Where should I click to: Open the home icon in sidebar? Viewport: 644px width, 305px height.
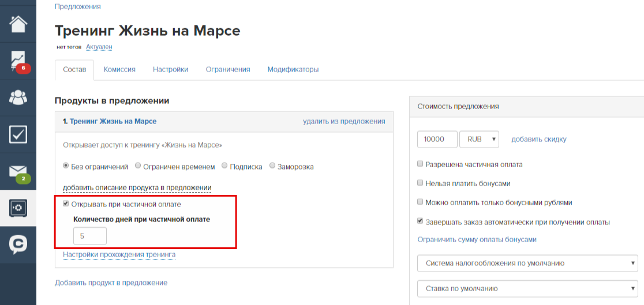click(18, 24)
